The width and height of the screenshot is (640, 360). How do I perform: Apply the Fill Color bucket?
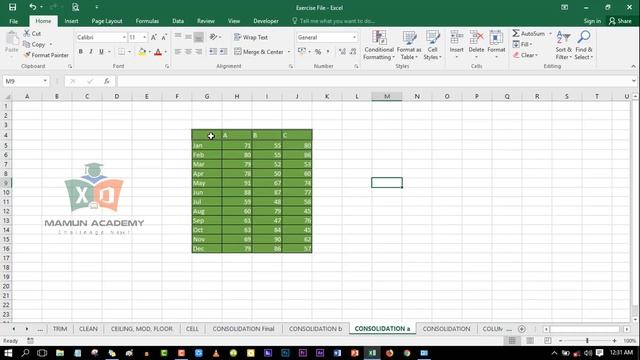point(142,52)
